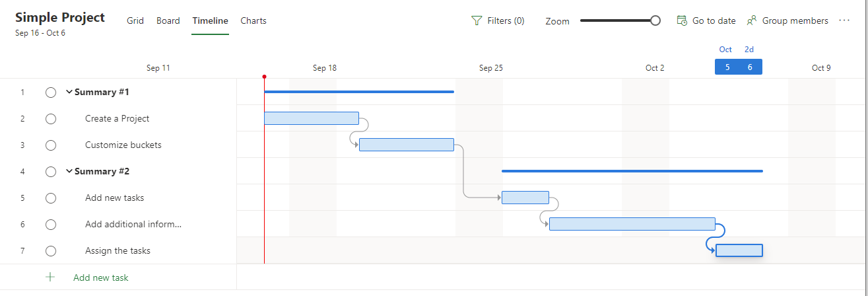Image resolution: width=868 pixels, height=296 pixels.
Task: Click the Add new task link
Action: tap(101, 277)
